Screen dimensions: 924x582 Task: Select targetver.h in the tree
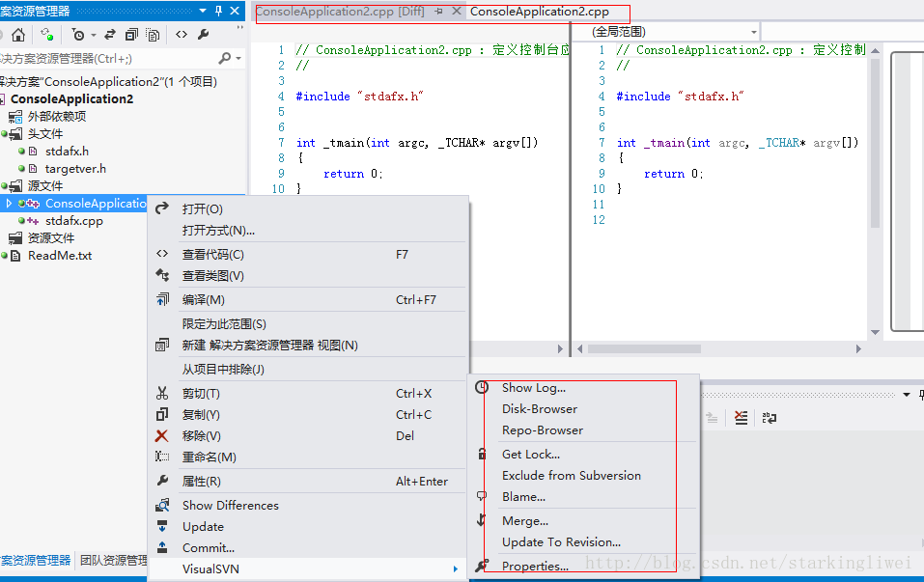(75, 169)
